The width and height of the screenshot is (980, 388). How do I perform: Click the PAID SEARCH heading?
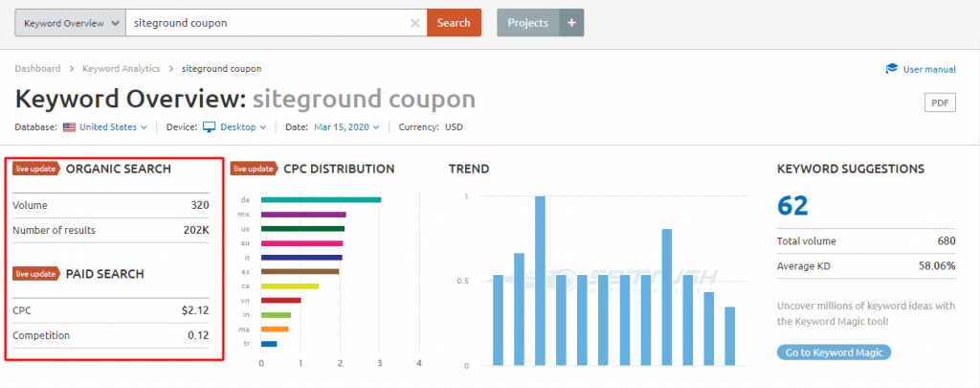click(x=104, y=274)
